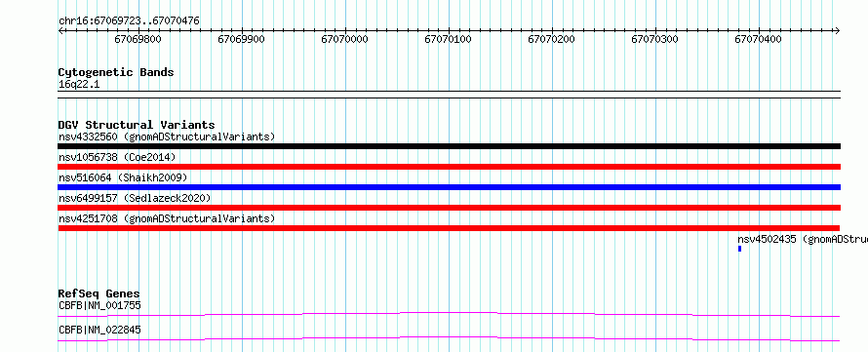Open the nsv4251708 (gnomADStructuralVariants) label

pos(167,218)
